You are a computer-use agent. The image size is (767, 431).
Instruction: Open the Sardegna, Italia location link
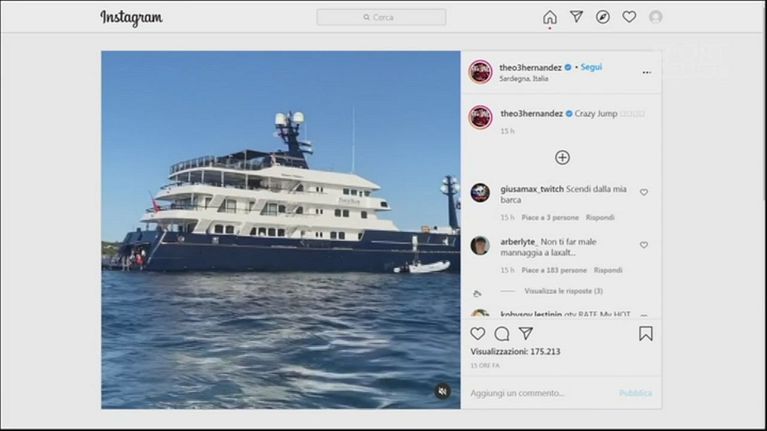point(523,79)
